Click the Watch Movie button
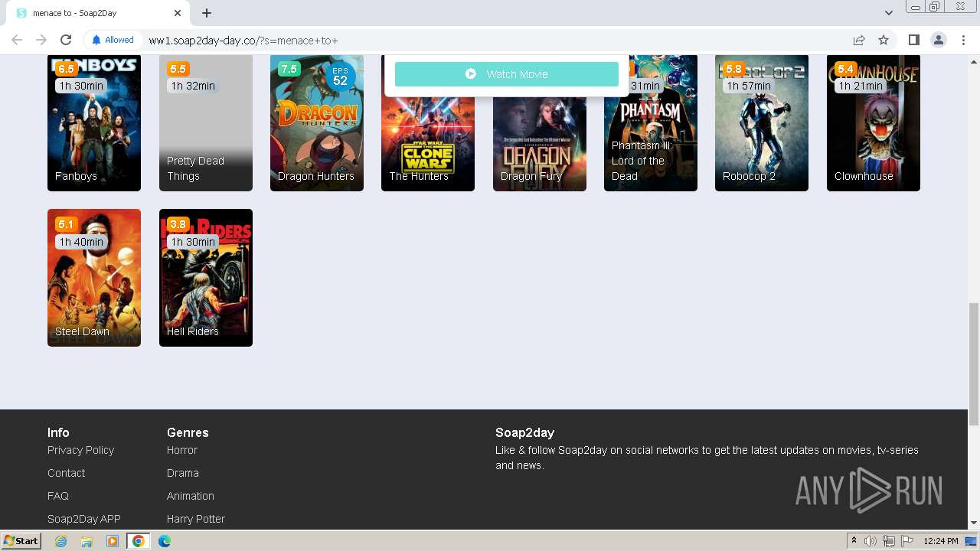Image resolution: width=980 pixels, height=551 pixels. click(x=507, y=74)
